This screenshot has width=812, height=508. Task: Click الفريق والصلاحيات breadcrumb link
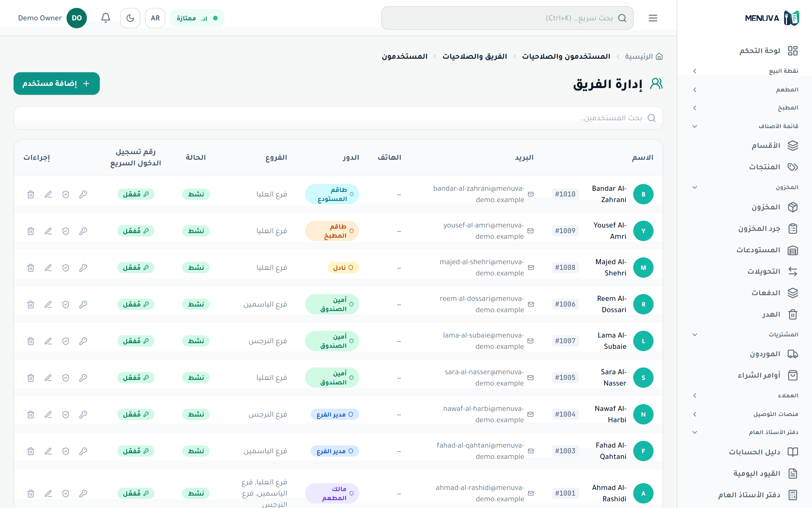click(x=475, y=56)
